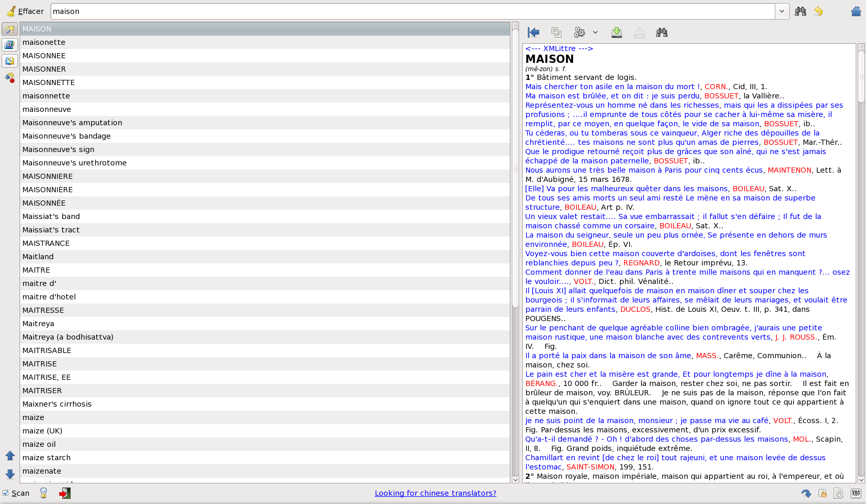The width and height of the screenshot is (866, 504).
Task: Click the yellow undo back arrow icon
Action: [x=819, y=11]
